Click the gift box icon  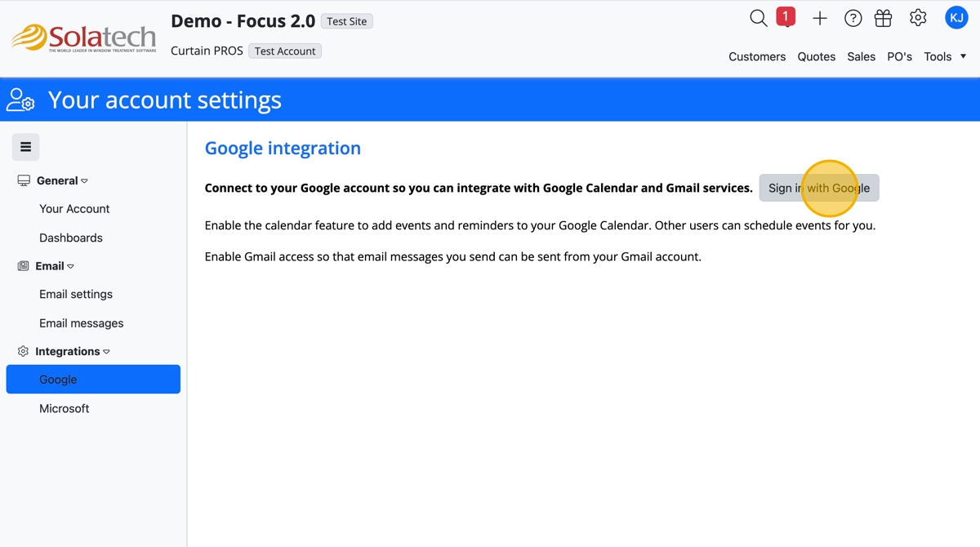coord(883,18)
